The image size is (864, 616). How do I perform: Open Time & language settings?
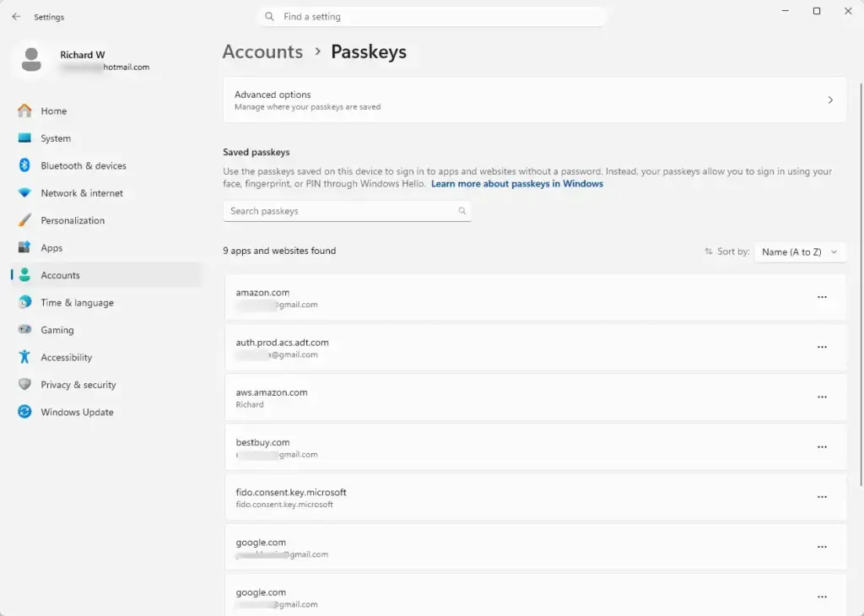(107, 302)
